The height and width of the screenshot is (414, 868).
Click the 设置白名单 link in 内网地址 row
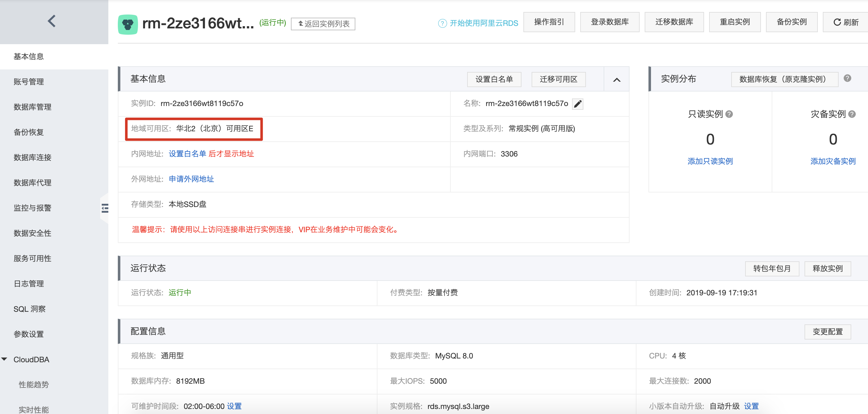[x=187, y=154]
